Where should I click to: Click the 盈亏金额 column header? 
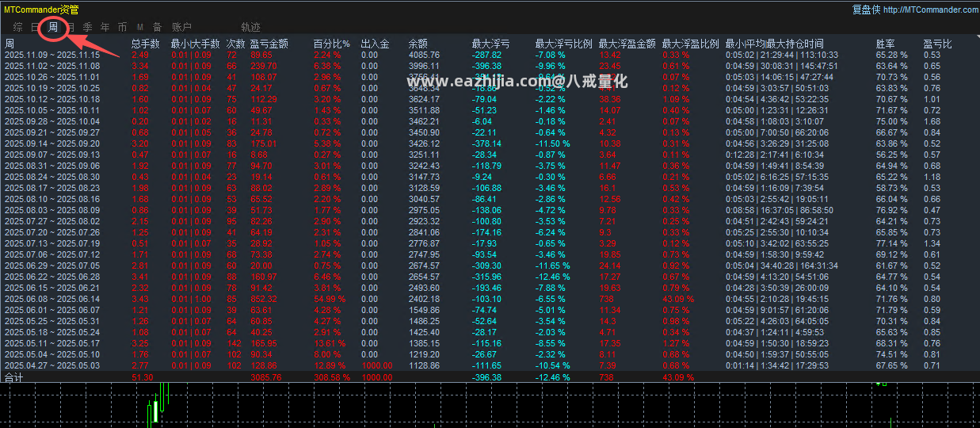[269, 44]
